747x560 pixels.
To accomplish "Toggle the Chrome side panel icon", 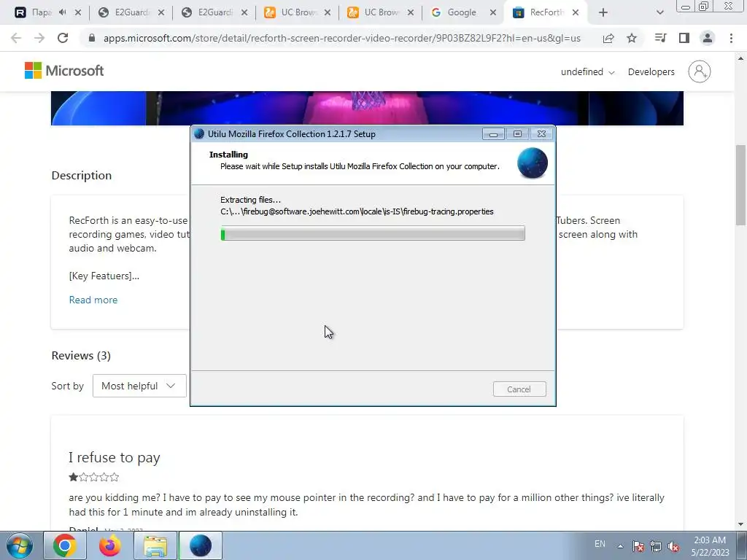I will click(684, 38).
